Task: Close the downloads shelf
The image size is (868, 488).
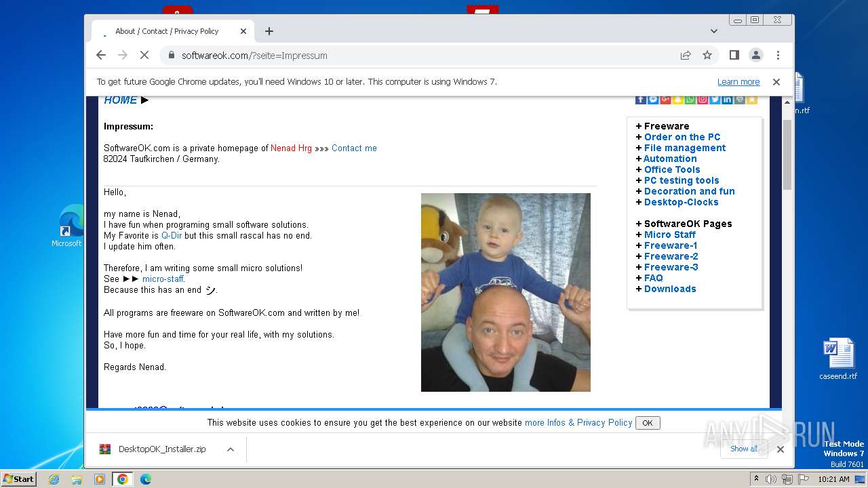Action: 781,449
